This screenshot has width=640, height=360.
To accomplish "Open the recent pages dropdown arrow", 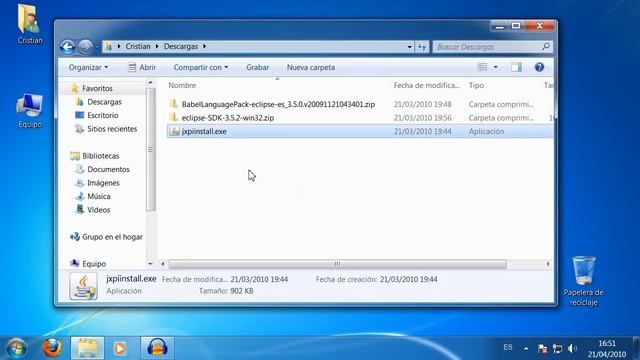I will [x=97, y=47].
